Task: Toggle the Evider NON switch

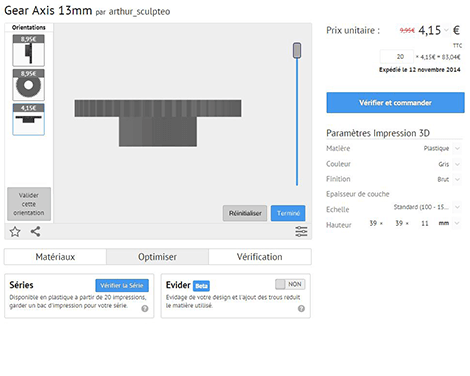Action: tap(290, 284)
